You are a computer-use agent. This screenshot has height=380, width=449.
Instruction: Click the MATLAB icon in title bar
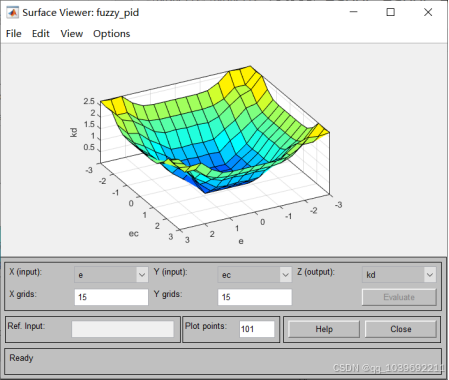click(12, 13)
